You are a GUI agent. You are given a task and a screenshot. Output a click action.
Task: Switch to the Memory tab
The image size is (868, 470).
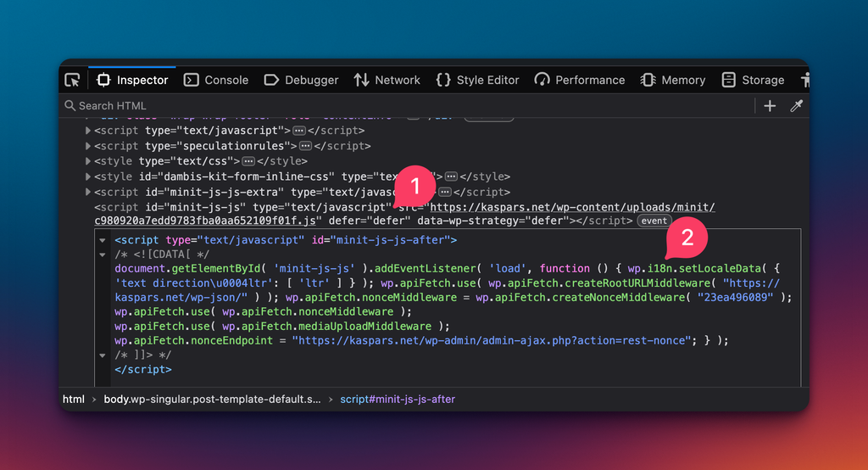pos(673,80)
